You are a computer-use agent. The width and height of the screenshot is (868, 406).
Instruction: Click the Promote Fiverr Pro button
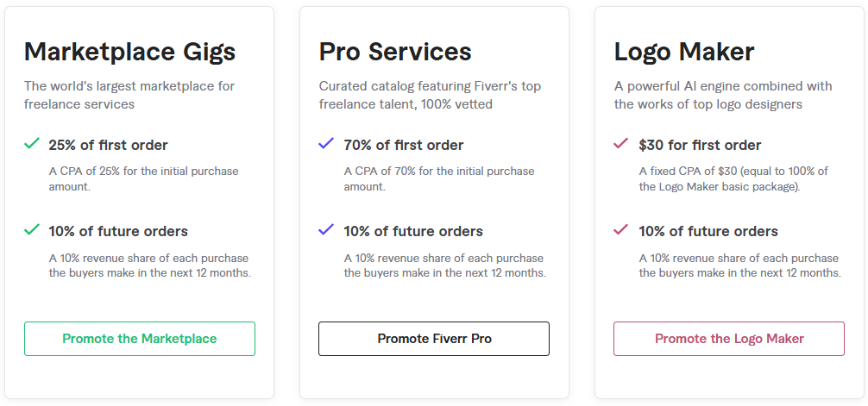(x=434, y=339)
